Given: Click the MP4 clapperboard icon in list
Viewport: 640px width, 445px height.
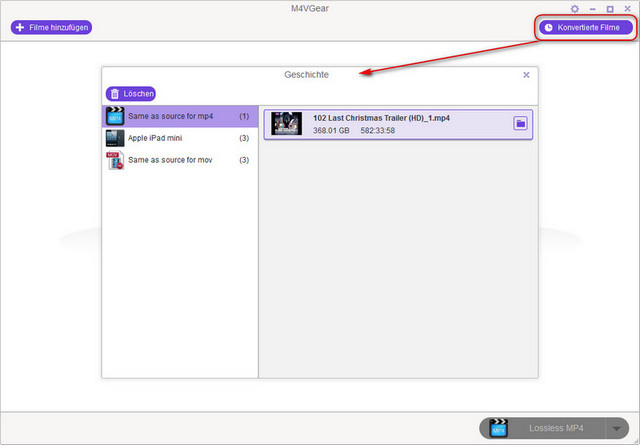Looking at the screenshot, I should tap(115, 116).
